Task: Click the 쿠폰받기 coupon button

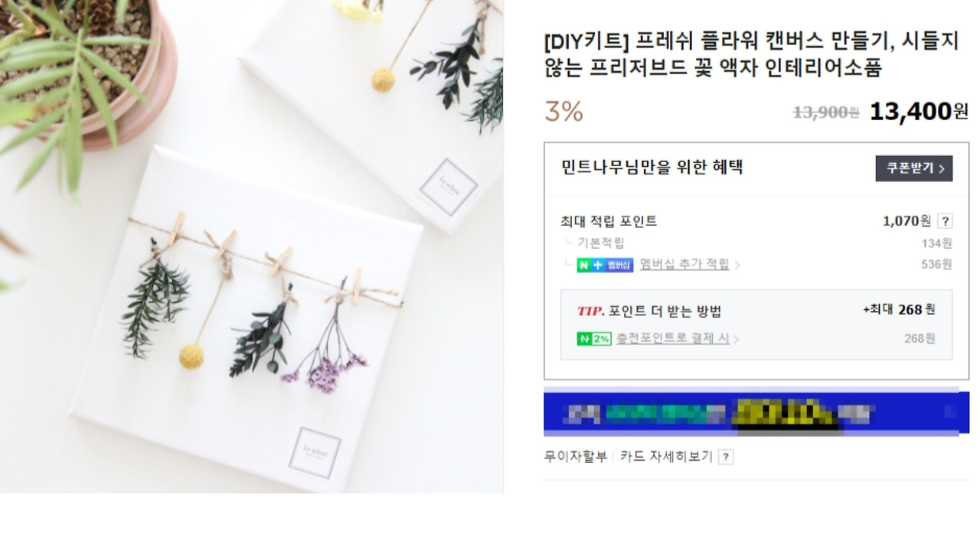Action: pos(914,168)
